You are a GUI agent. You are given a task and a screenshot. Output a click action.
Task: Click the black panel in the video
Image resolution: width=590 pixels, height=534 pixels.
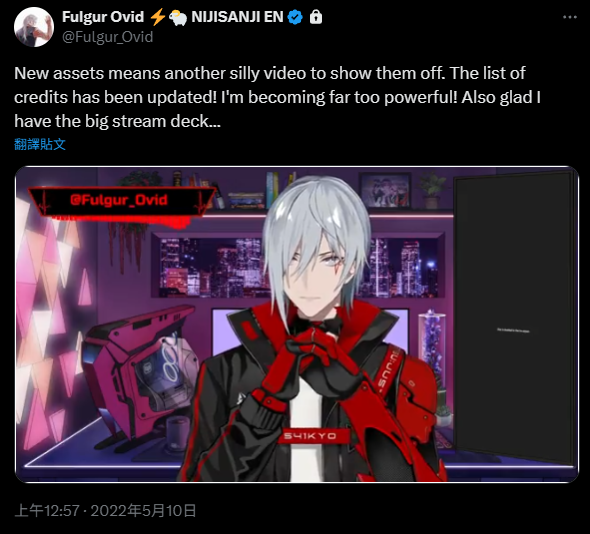(514, 316)
